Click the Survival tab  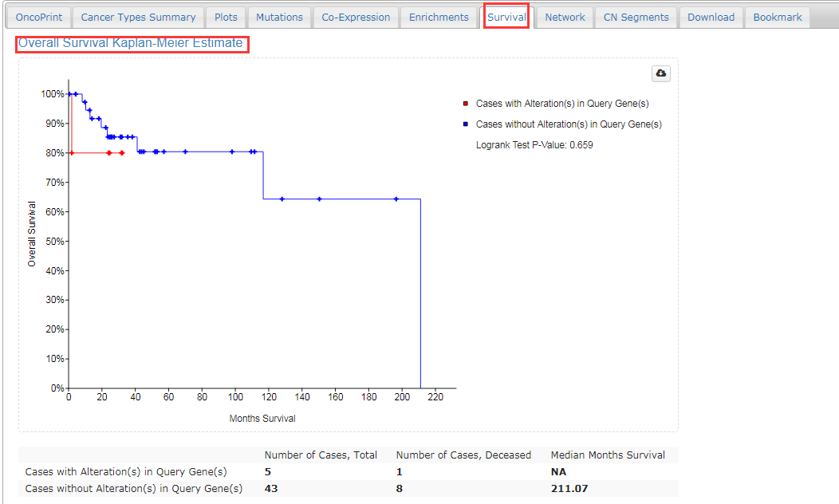tap(506, 18)
